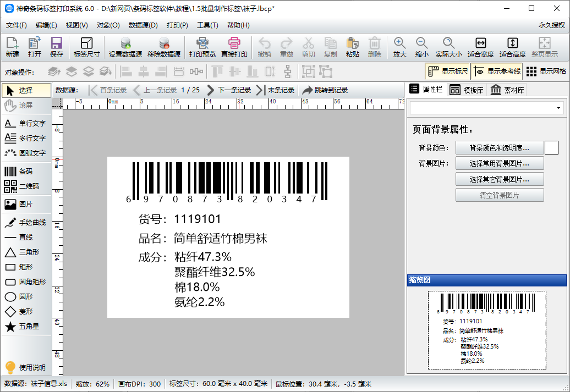Select the 选择 pointer tool

pos(26,91)
